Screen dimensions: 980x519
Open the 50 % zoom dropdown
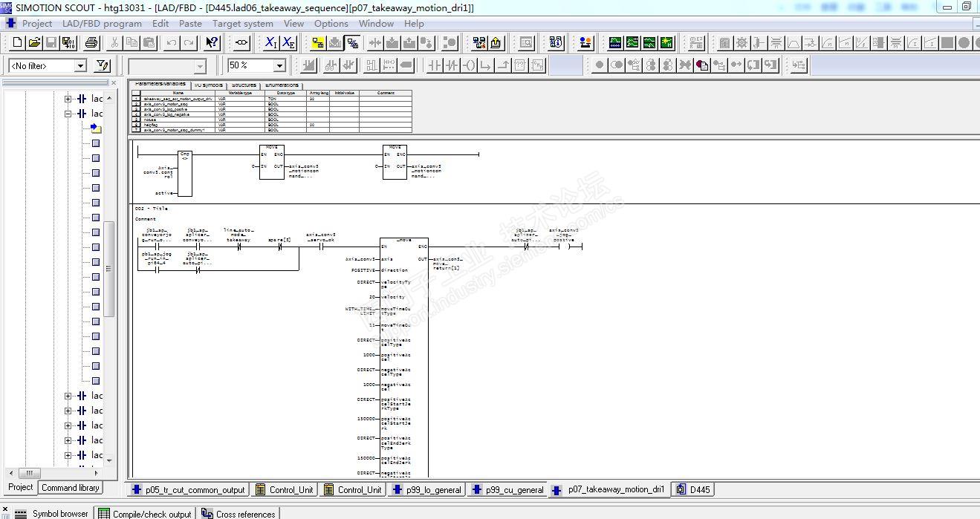pyautogui.click(x=279, y=66)
